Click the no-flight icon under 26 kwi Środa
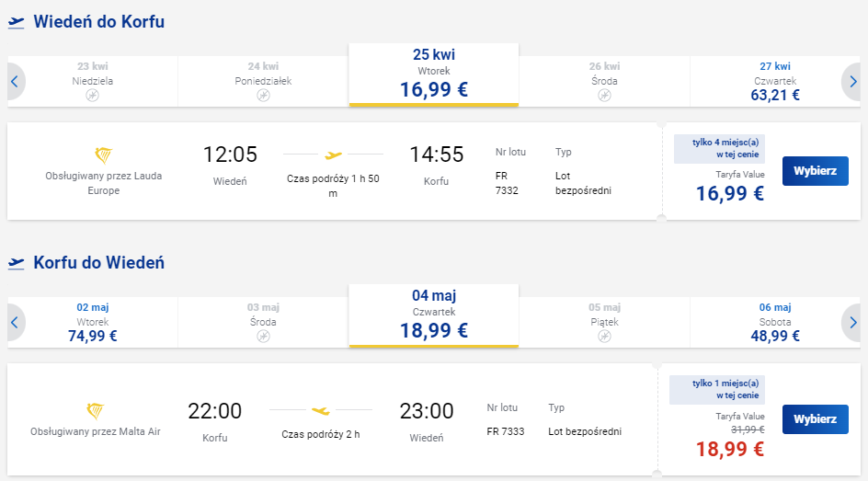This screenshot has height=481, width=868. coord(604,96)
